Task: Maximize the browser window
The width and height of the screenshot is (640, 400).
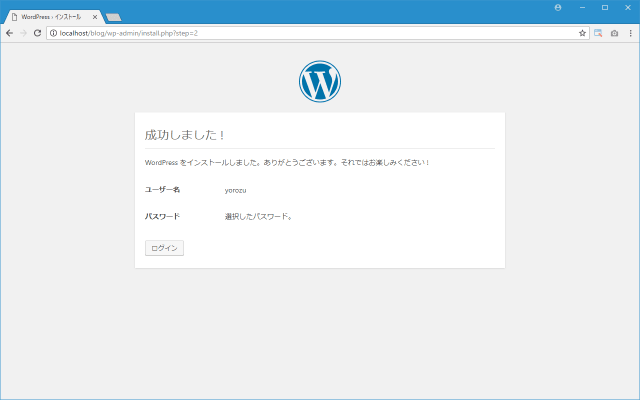Action: tap(605, 7)
